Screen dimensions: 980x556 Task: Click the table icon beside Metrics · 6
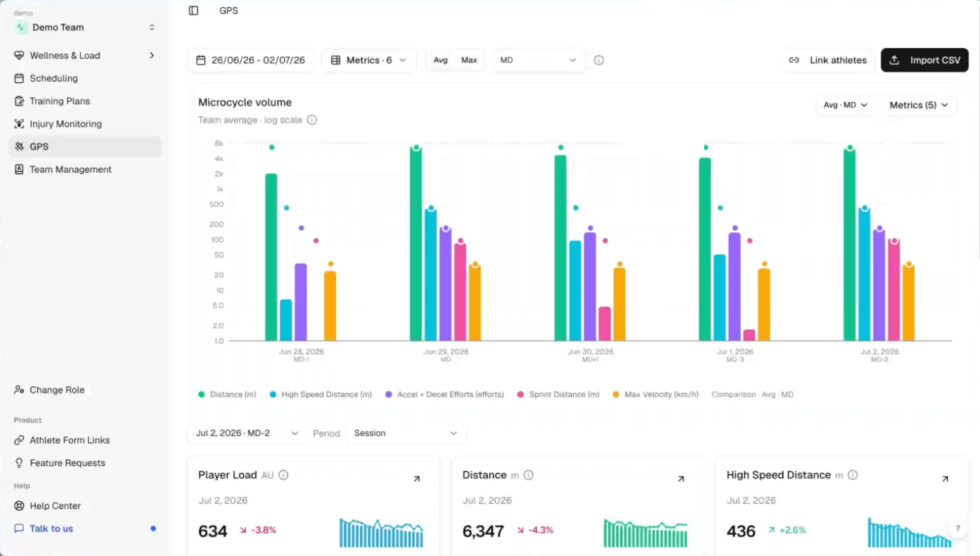[336, 60]
